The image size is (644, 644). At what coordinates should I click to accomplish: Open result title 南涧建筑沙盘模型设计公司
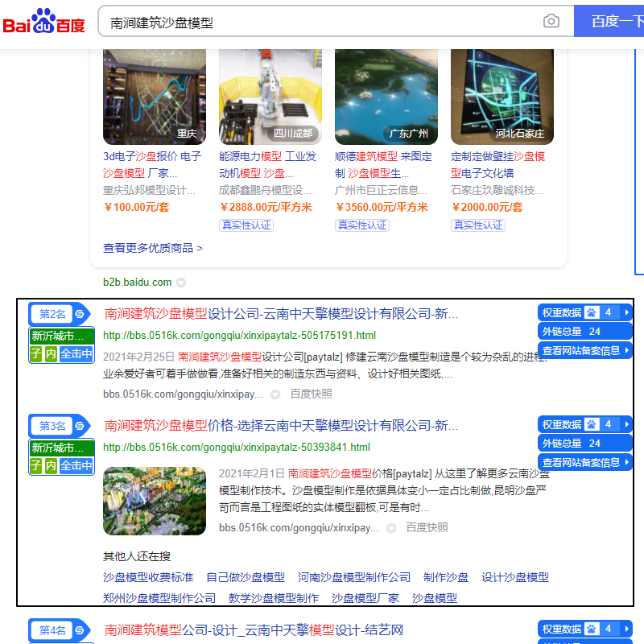[281, 314]
